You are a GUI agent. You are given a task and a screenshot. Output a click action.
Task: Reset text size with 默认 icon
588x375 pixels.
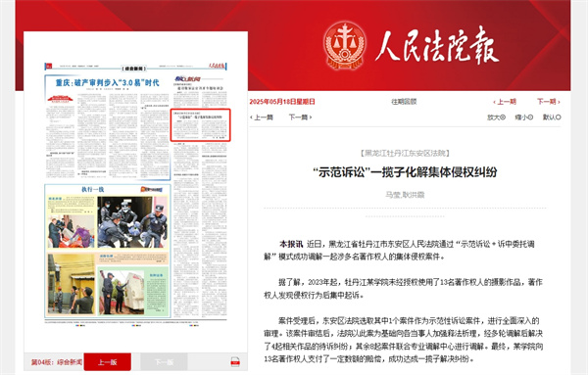552,117
